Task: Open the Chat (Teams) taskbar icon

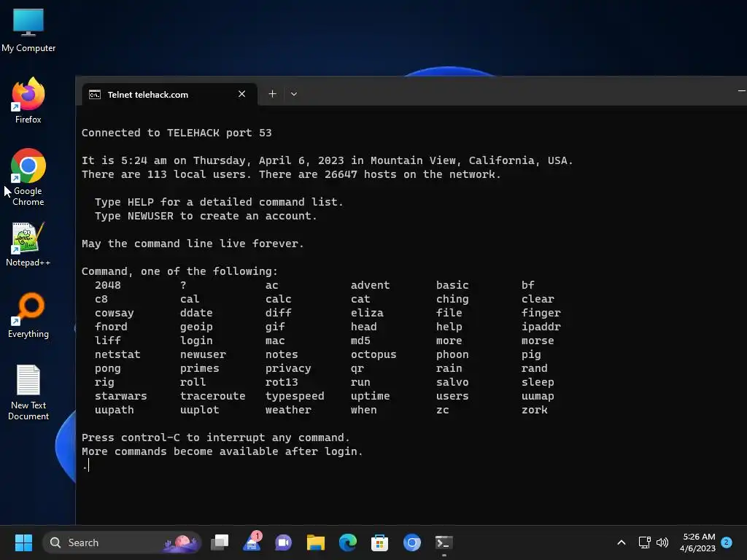Action: [284, 542]
